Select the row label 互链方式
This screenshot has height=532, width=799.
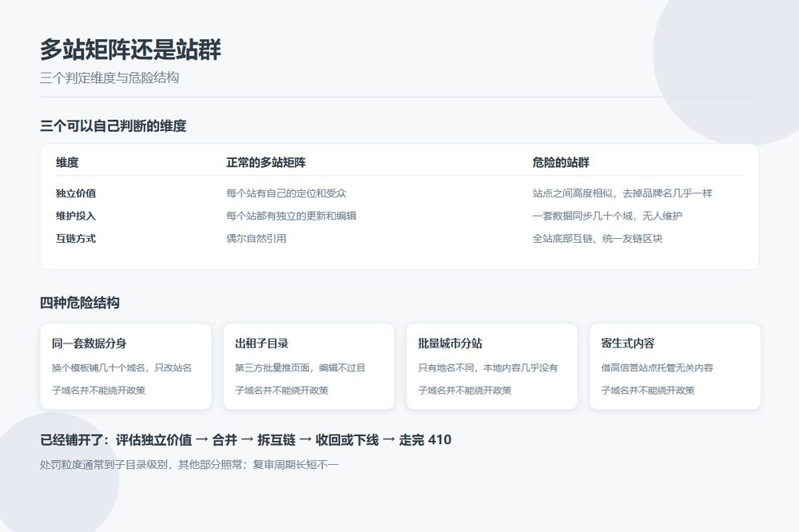click(x=76, y=239)
